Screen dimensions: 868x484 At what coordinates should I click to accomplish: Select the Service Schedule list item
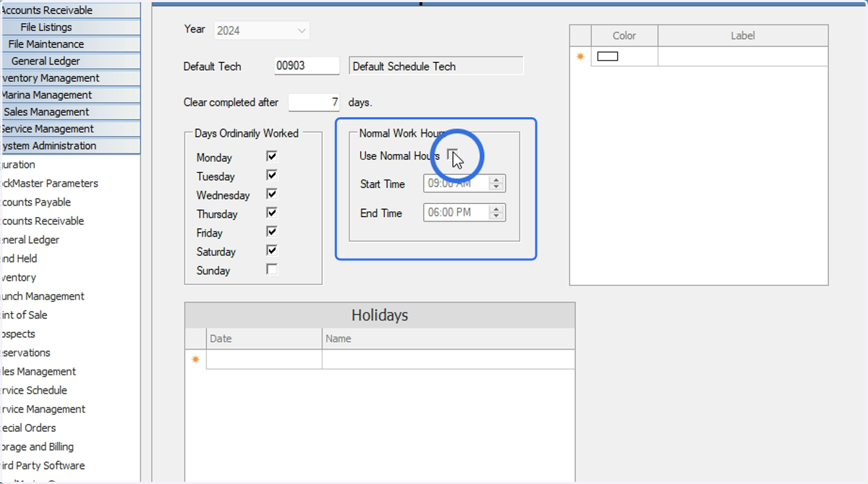[33, 390]
